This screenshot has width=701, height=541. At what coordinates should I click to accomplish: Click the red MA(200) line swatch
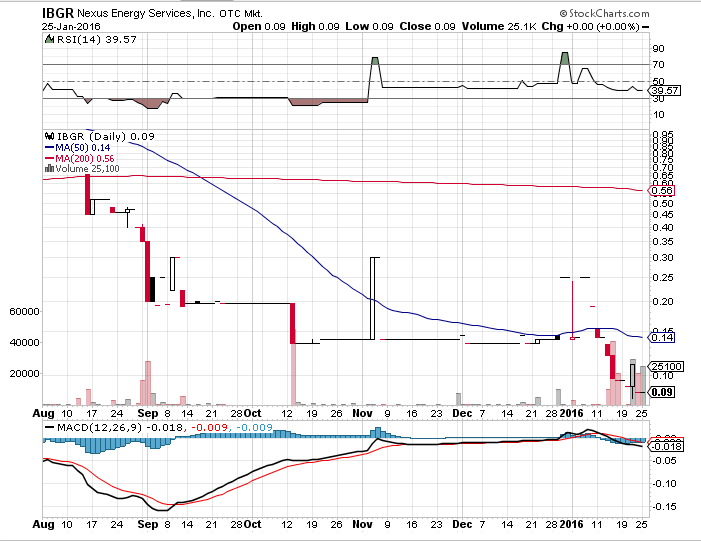pos(49,158)
